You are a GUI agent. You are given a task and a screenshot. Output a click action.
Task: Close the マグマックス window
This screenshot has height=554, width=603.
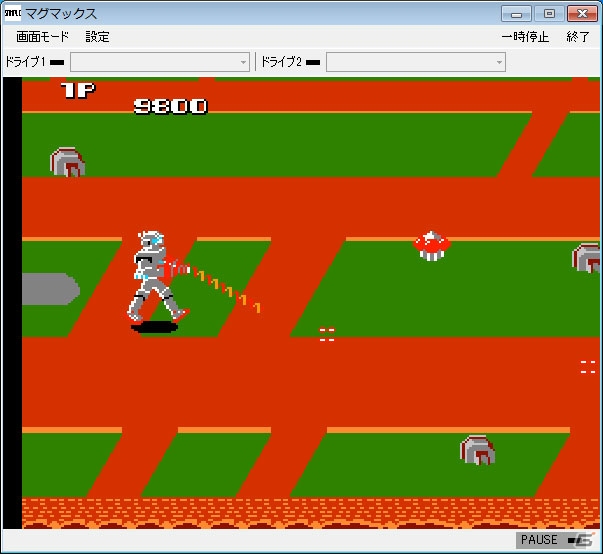click(x=582, y=14)
